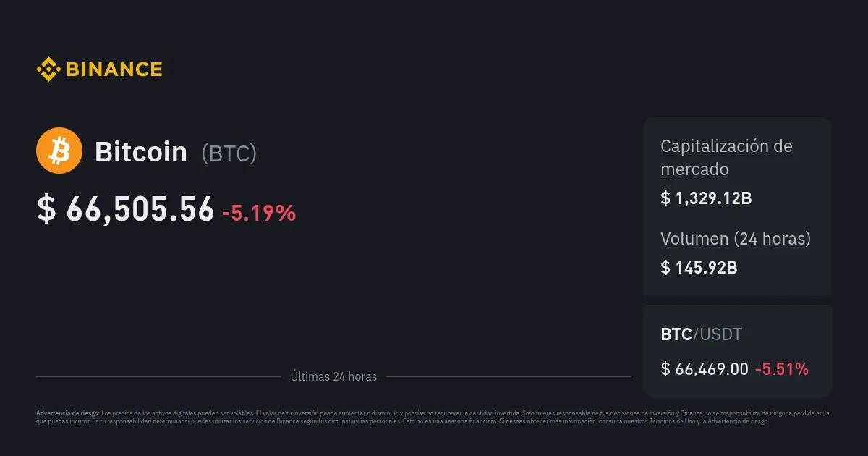Click the (BTC) ticker symbol
This screenshot has width=868, height=456.
229,153
